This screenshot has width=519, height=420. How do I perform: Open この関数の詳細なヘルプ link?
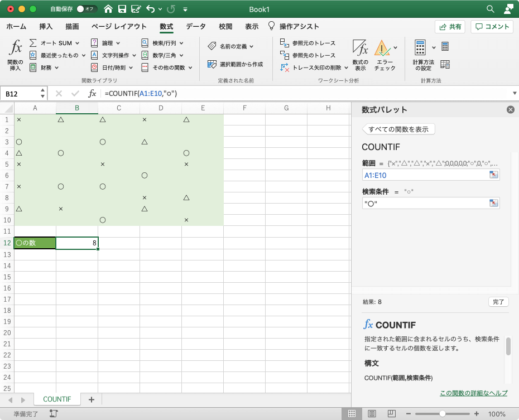pyautogui.click(x=474, y=393)
